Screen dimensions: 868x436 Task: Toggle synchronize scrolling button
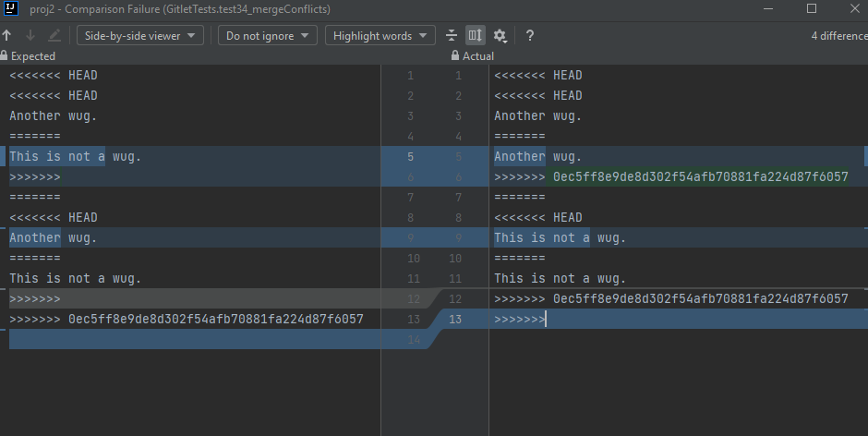(x=476, y=35)
